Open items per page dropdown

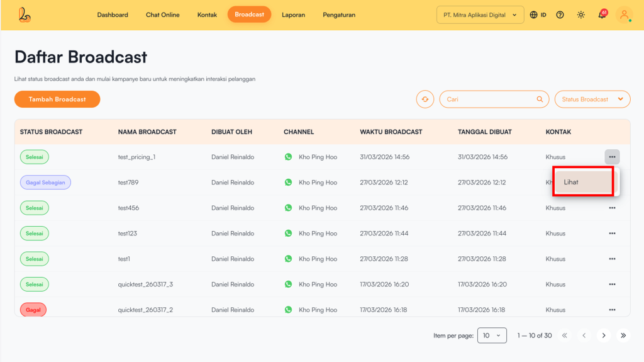[492, 336]
